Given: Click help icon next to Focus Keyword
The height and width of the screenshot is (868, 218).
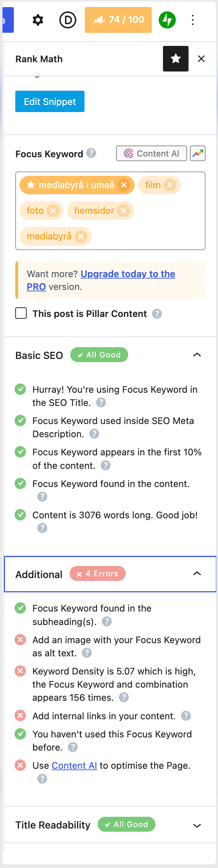Looking at the screenshot, I should tap(91, 153).
